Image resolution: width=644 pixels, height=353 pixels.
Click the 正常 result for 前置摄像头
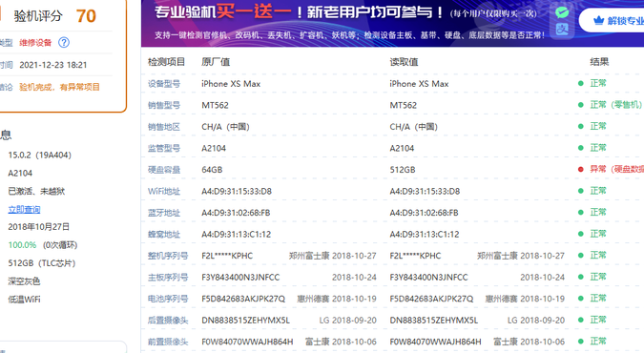(598, 342)
